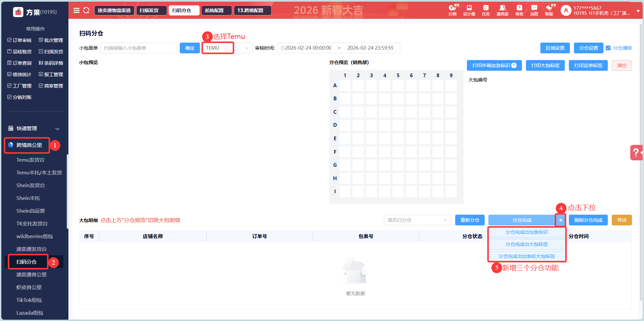
Task: Click the user avatar icon
Action: 566,11
